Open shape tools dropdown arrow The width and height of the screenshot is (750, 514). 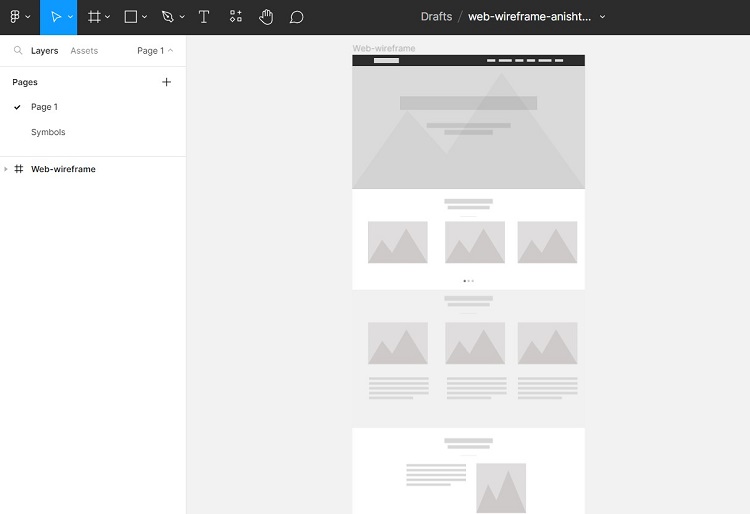[x=144, y=17]
